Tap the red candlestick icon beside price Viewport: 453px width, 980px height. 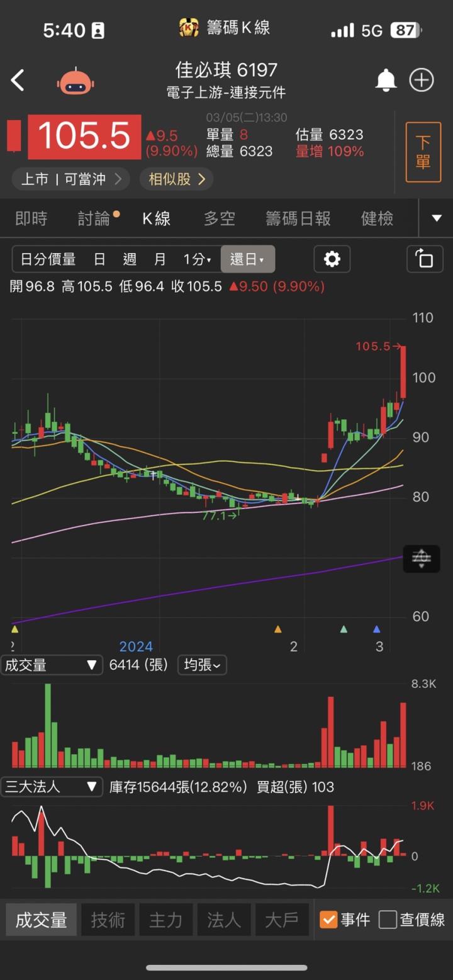pyautogui.click(x=14, y=136)
